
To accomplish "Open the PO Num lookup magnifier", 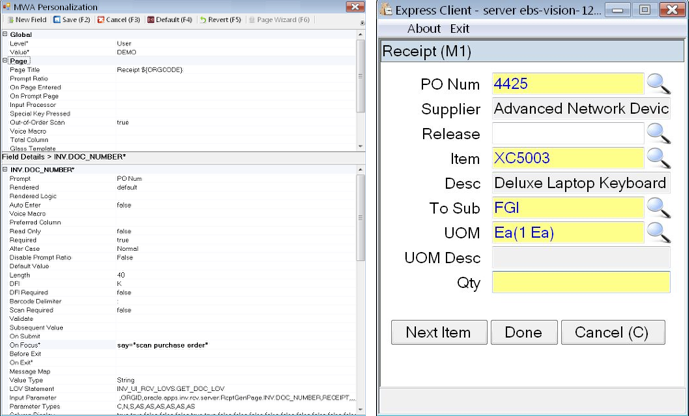I will click(657, 84).
